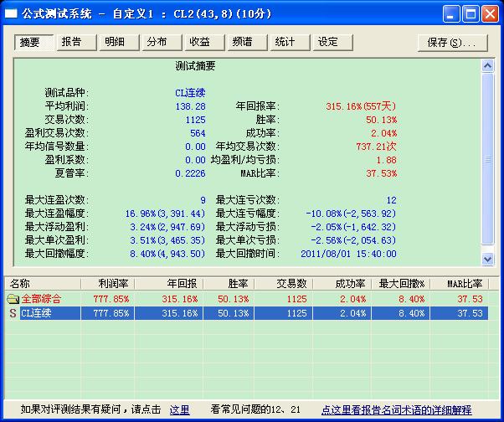The width and height of the screenshot is (504, 422).
Task: Click the 这里 hyperlink
Action: pos(179,409)
